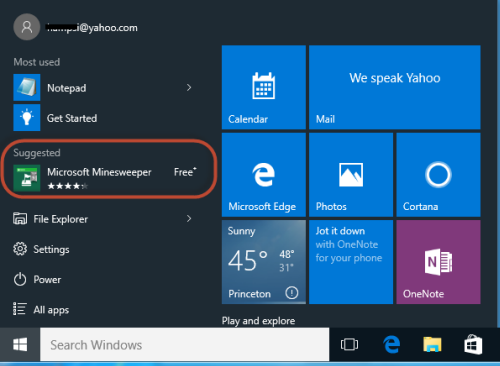
Task: Open File Explorer taskbar folder icon
Action: click(x=432, y=344)
